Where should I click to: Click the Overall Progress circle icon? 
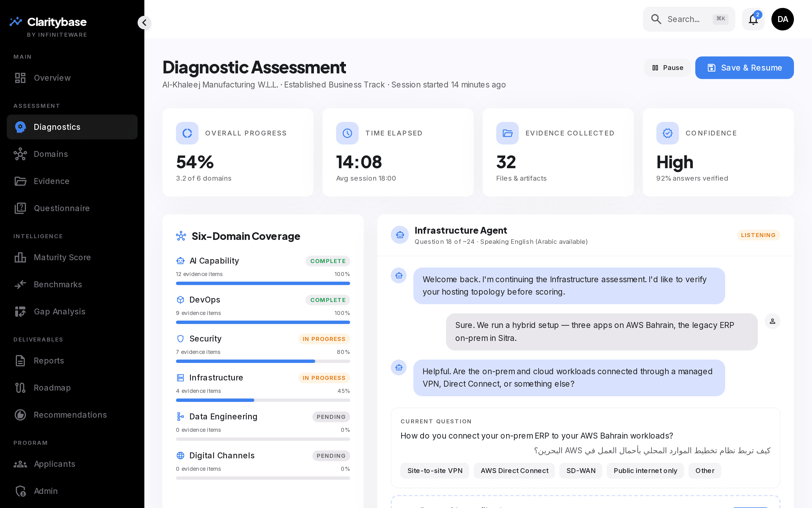[x=187, y=133]
